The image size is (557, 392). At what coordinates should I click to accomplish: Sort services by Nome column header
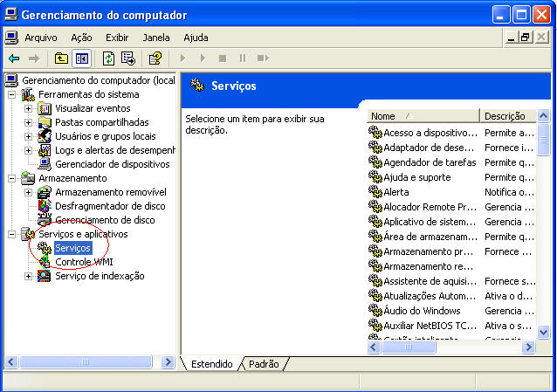(423, 116)
